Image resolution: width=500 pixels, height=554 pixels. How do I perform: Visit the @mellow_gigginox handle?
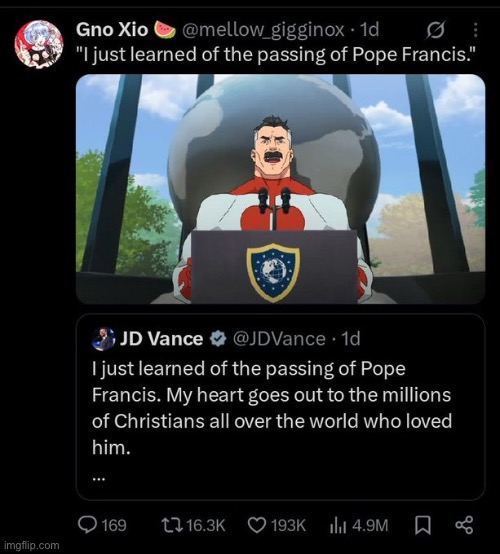263,30
